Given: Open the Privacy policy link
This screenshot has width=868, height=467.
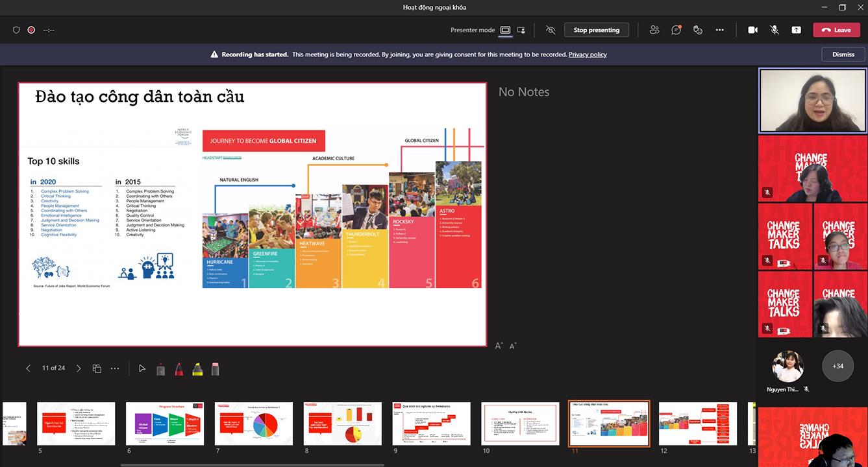Looking at the screenshot, I should [x=588, y=54].
